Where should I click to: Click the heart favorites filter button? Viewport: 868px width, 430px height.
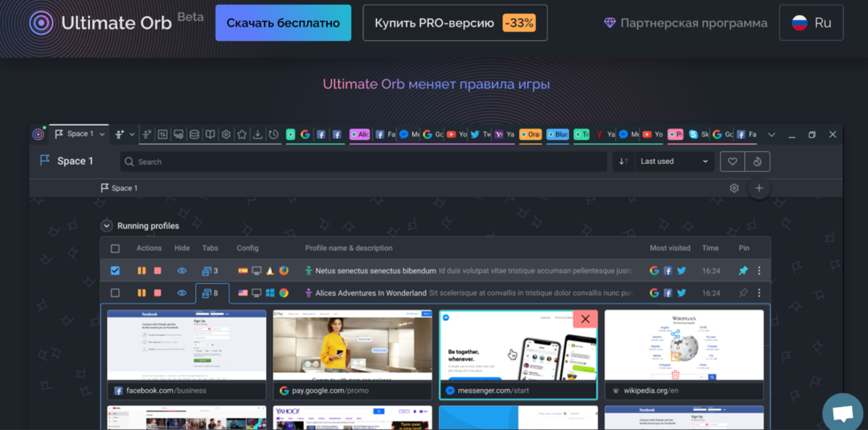click(x=732, y=162)
